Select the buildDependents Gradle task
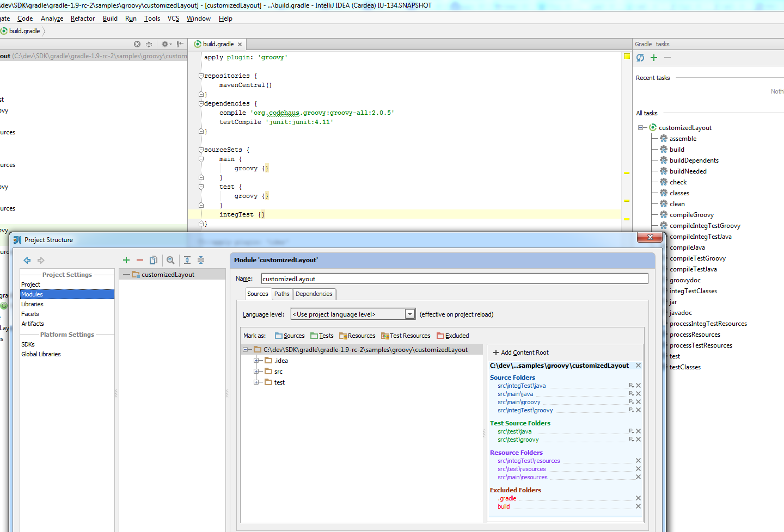Screen dimensions: 784x532 (694, 160)
